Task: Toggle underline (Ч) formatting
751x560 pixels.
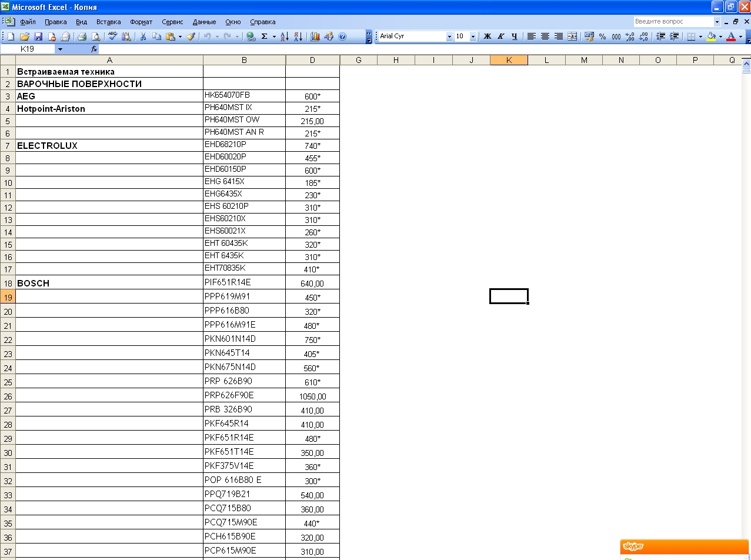Action: click(514, 36)
